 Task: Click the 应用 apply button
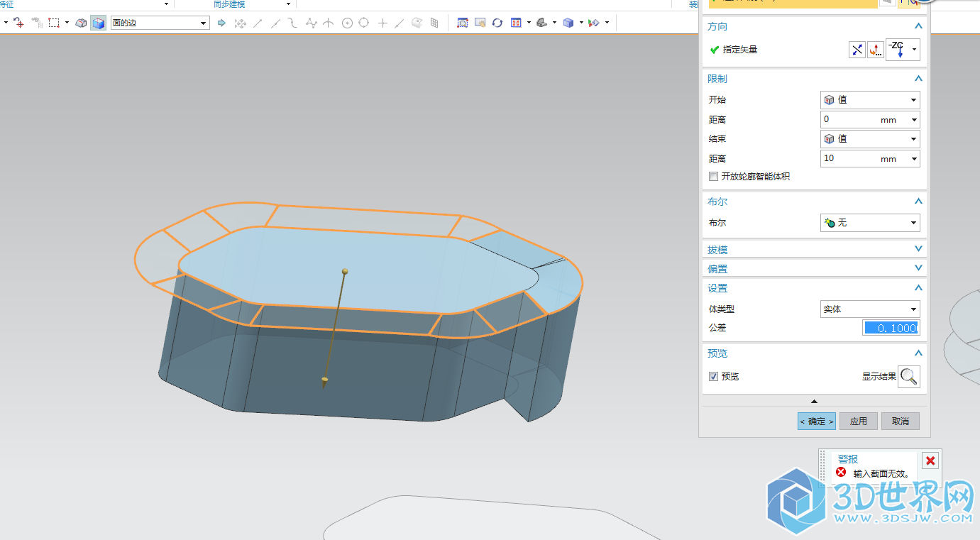(x=859, y=421)
